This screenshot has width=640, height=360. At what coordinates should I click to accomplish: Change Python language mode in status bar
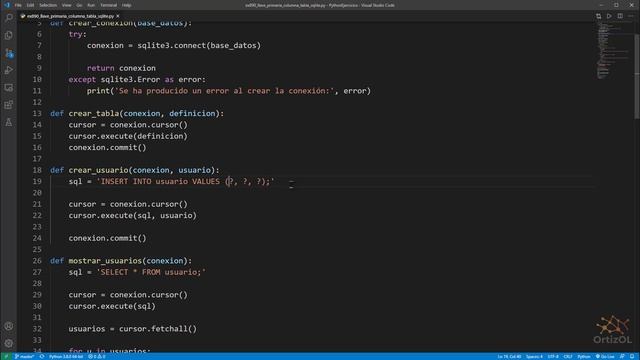click(x=584, y=356)
